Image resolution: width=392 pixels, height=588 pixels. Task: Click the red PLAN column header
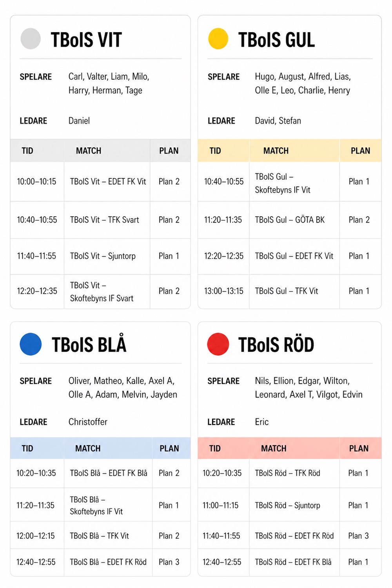click(359, 448)
